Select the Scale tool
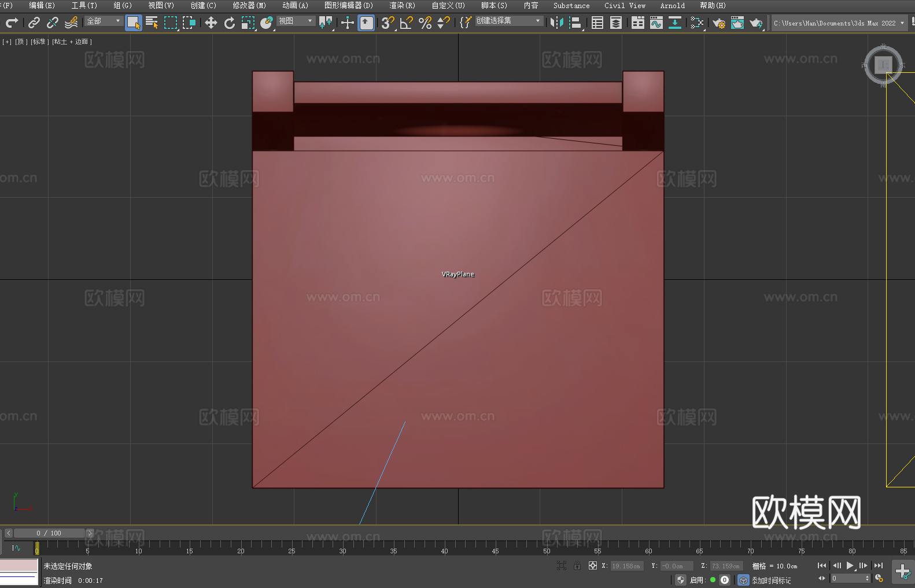Screen dimensions: 915x588 coord(248,23)
